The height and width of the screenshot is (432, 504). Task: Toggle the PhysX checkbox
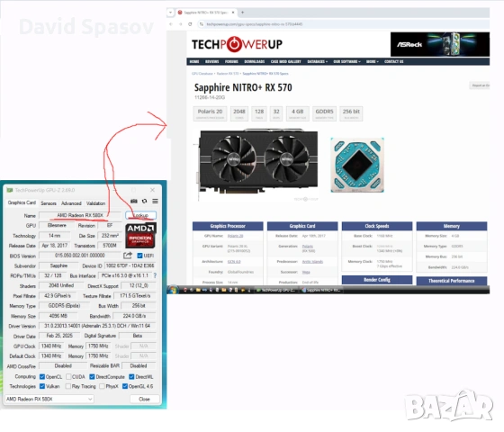point(102,386)
